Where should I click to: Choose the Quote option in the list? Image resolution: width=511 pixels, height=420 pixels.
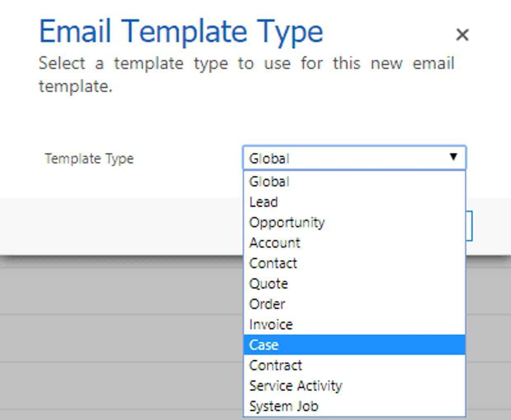pos(268,283)
